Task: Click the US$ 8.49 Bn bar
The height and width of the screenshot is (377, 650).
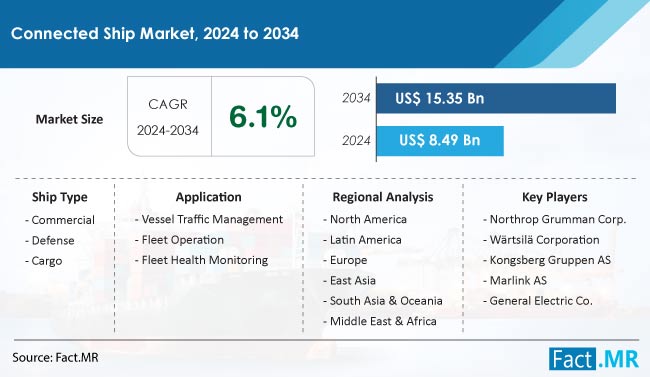Action: (440, 141)
